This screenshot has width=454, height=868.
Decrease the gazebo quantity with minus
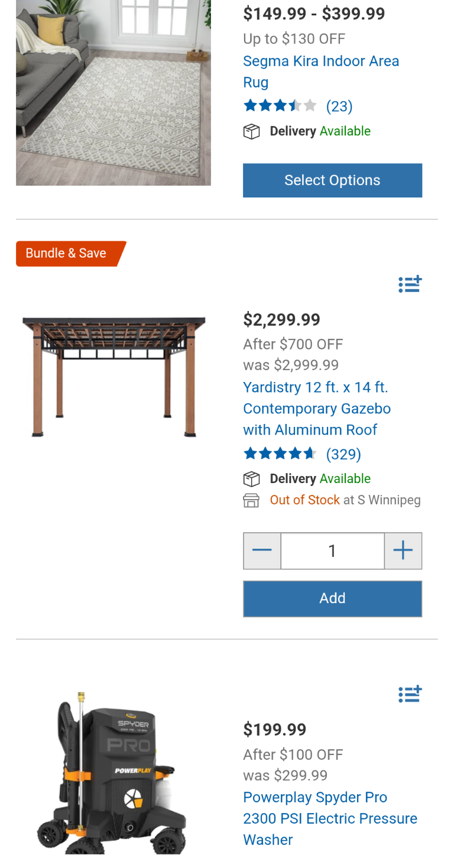pos(262,551)
